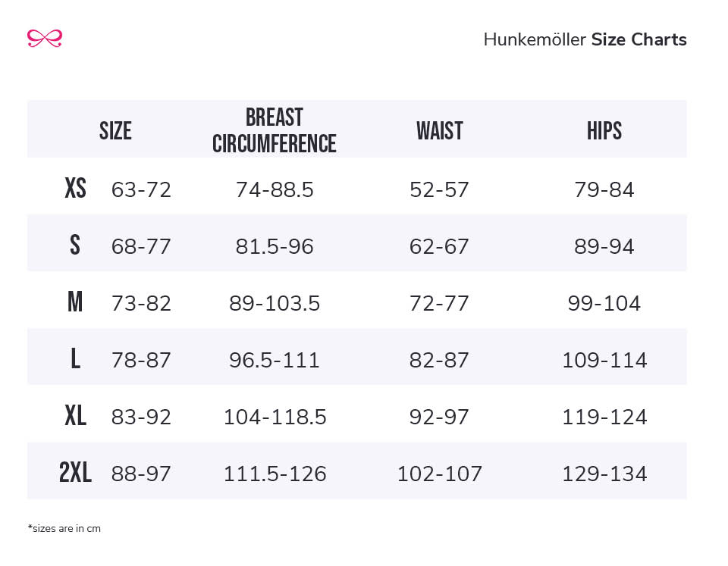Select the XS size row label
Viewport: 728px width, 566px height.
[75, 189]
